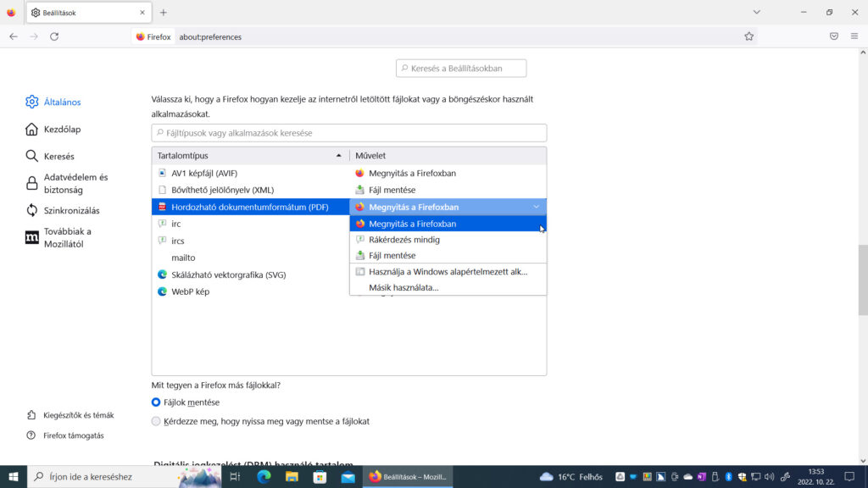Open Adatvédelem és biztonság settings
This screenshot has height=488, width=868.
coord(66,183)
